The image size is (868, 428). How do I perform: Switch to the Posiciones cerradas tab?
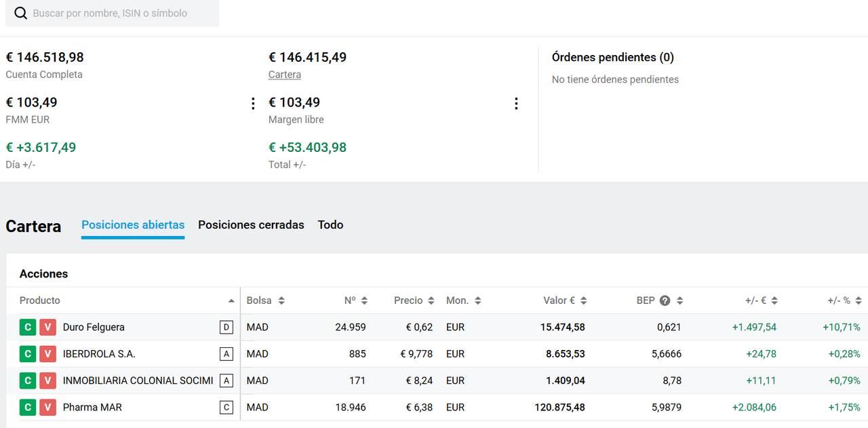coord(251,225)
